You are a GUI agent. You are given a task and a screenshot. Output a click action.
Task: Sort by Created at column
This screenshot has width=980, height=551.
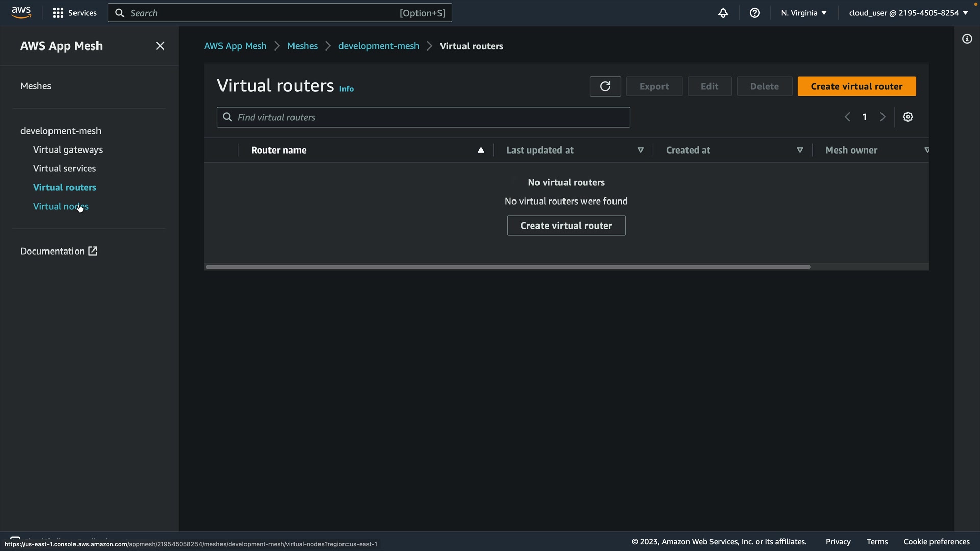click(x=800, y=150)
